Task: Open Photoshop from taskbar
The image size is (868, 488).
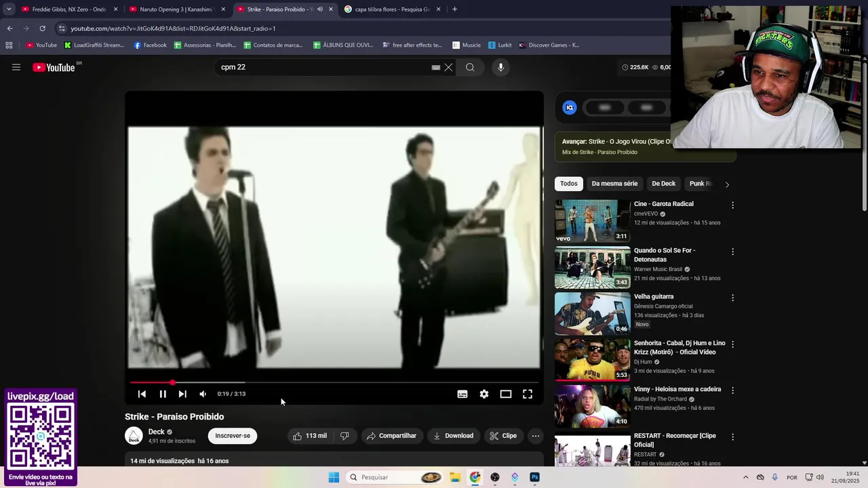Action: (535, 477)
